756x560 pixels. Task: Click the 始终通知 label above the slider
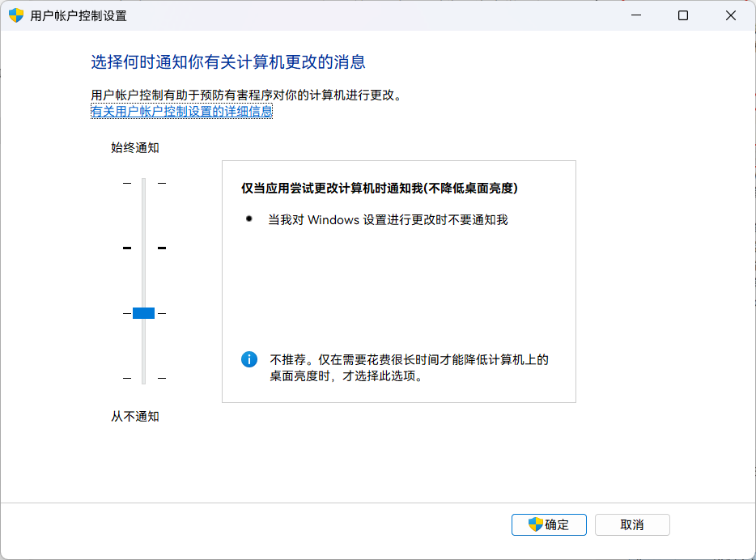[x=135, y=148]
